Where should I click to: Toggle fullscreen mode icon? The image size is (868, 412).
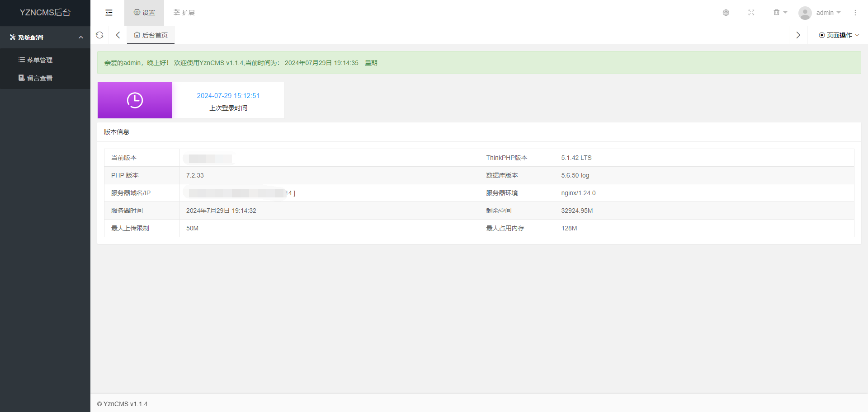pos(751,13)
